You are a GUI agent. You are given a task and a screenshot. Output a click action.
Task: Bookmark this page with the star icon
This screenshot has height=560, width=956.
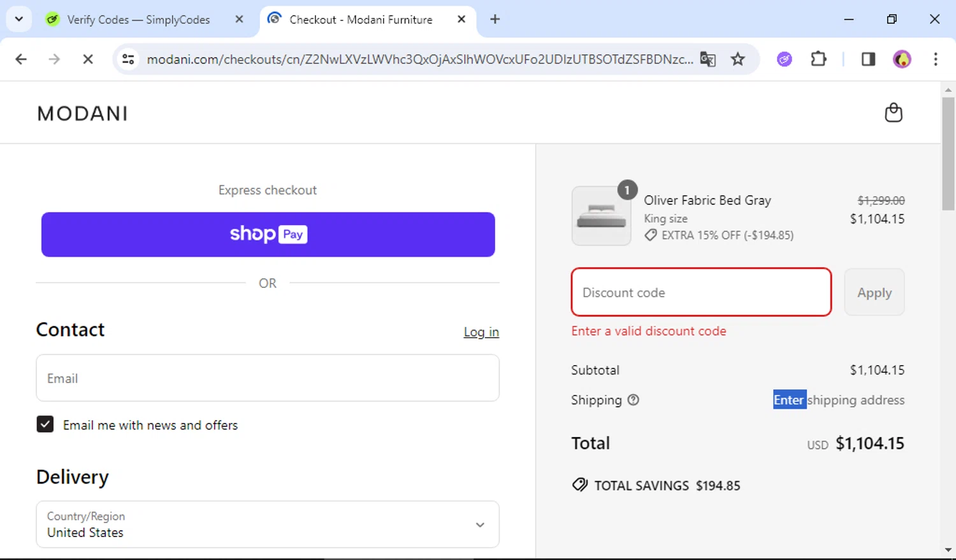(x=737, y=59)
